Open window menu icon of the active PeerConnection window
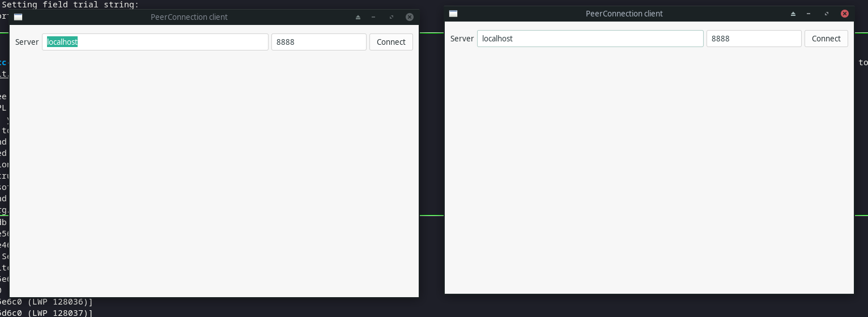 [x=453, y=14]
